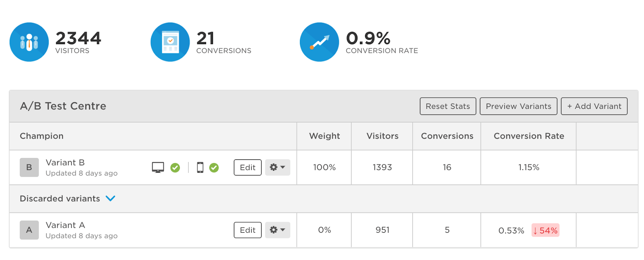Open Variant B gear settings dropdown
The height and width of the screenshot is (260, 644).
pos(277,167)
